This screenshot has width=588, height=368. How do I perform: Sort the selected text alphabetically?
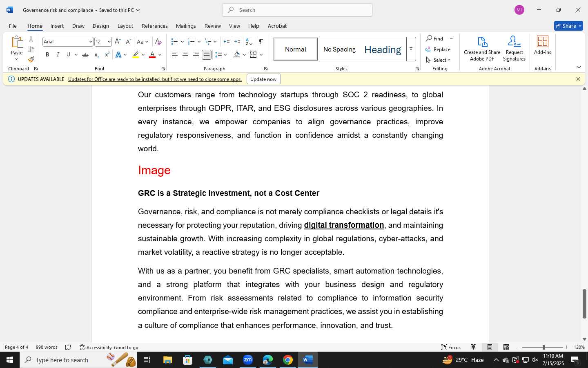point(249,42)
